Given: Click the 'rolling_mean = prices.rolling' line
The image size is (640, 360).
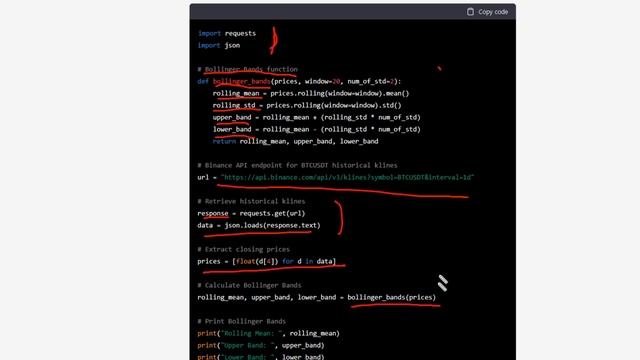Looking at the screenshot, I should (311, 93).
